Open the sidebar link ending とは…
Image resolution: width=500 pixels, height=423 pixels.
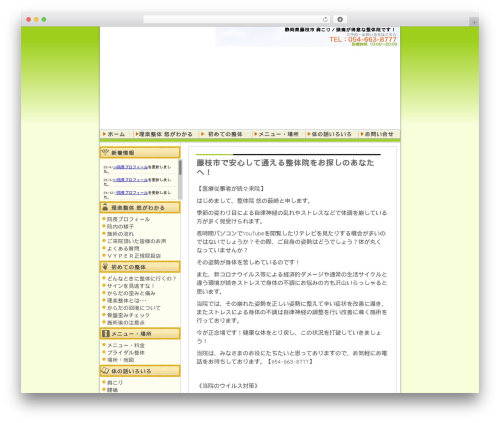(127, 300)
